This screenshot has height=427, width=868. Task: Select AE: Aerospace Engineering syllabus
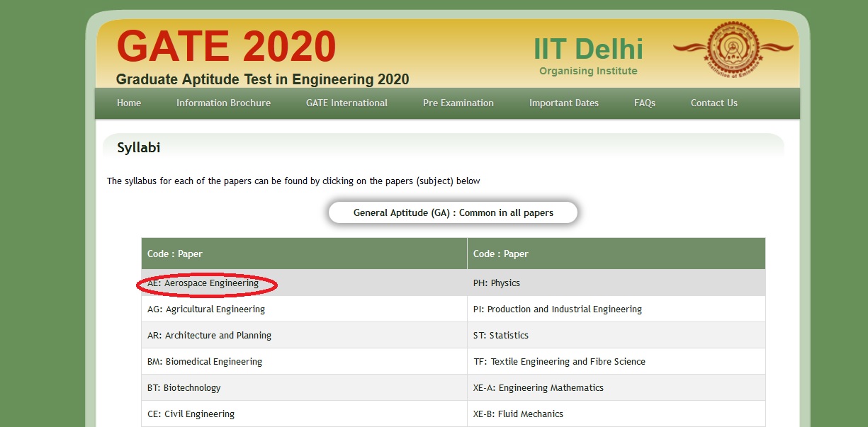pos(205,283)
